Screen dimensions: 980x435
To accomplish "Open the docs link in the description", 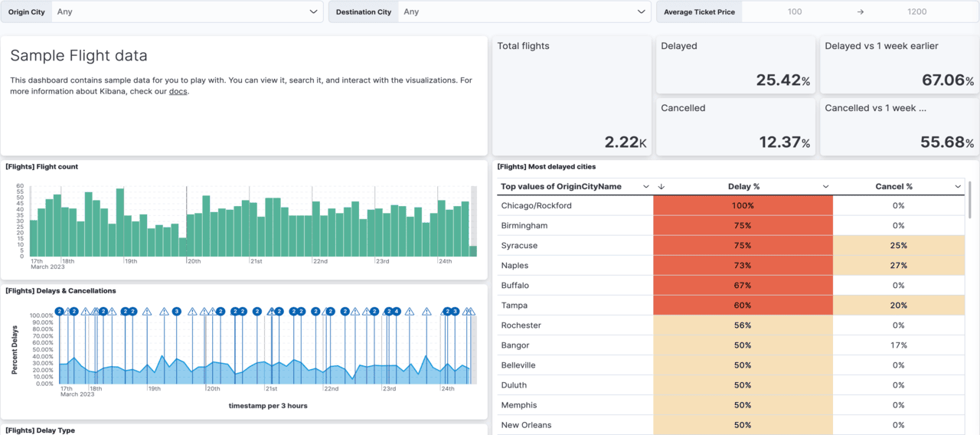I will pyautogui.click(x=178, y=92).
